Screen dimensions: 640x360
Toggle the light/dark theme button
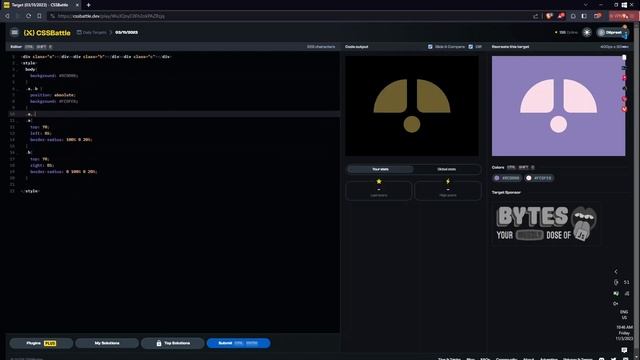(x=587, y=32)
